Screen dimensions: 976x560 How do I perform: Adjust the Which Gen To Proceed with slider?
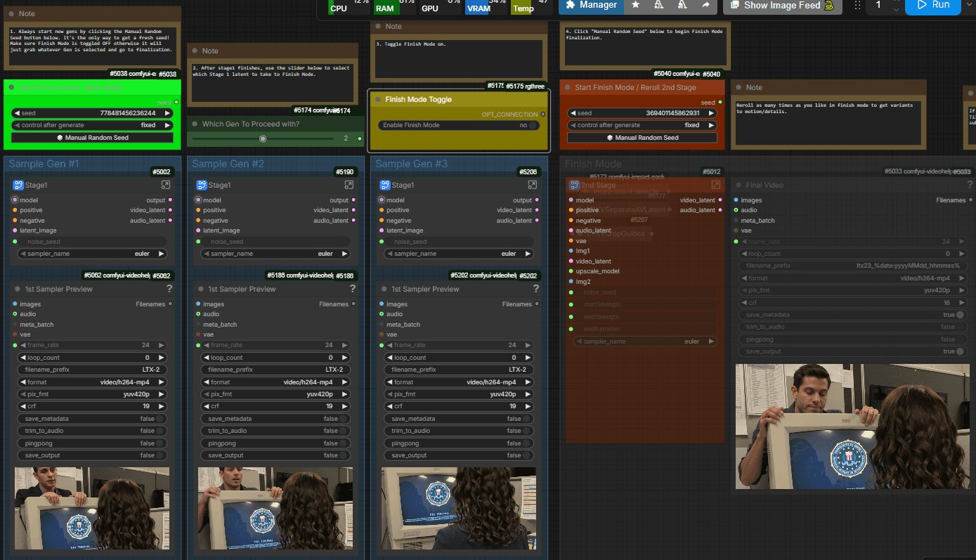(x=263, y=138)
